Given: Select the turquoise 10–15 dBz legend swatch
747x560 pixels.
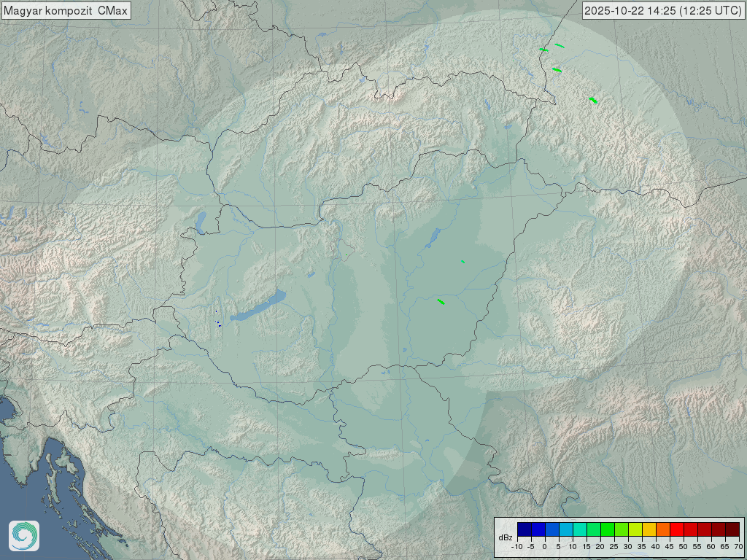Looking at the screenshot, I should pos(579,529).
